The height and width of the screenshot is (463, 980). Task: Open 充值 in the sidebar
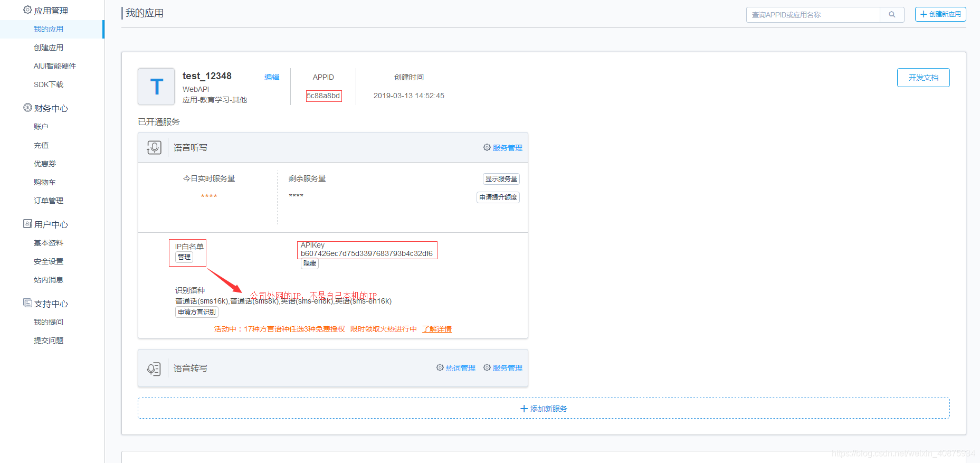[x=41, y=145]
